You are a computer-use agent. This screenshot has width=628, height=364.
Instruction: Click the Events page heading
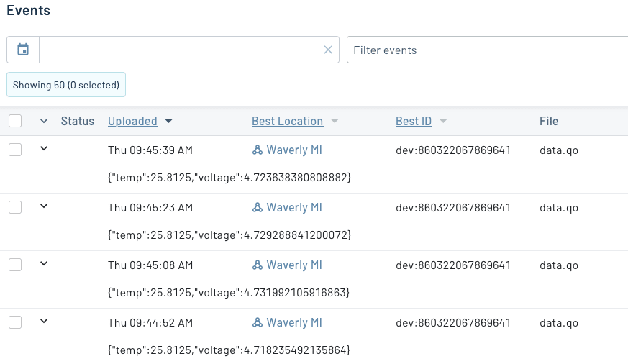tap(29, 10)
